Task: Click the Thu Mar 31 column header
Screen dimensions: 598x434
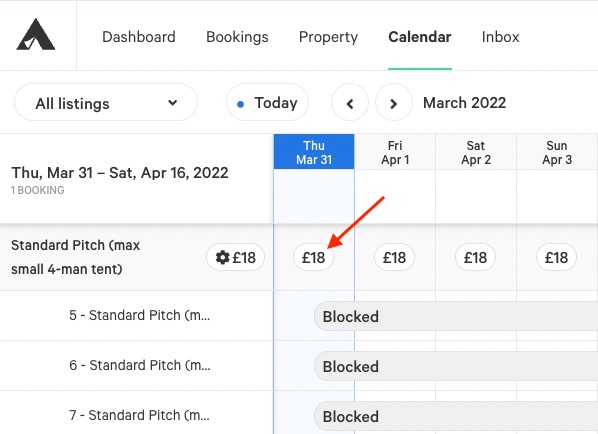Action: 314,152
